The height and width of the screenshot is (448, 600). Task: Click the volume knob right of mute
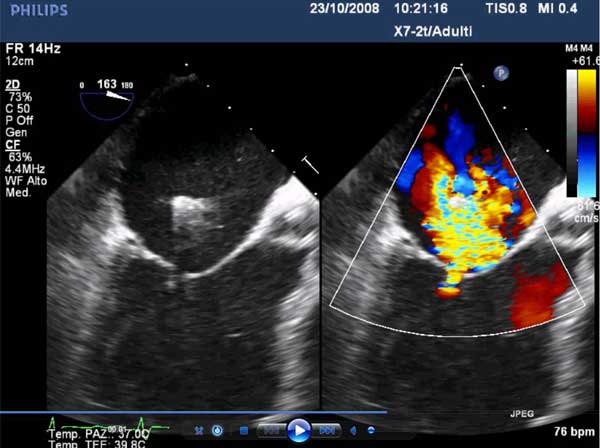tap(371, 430)
